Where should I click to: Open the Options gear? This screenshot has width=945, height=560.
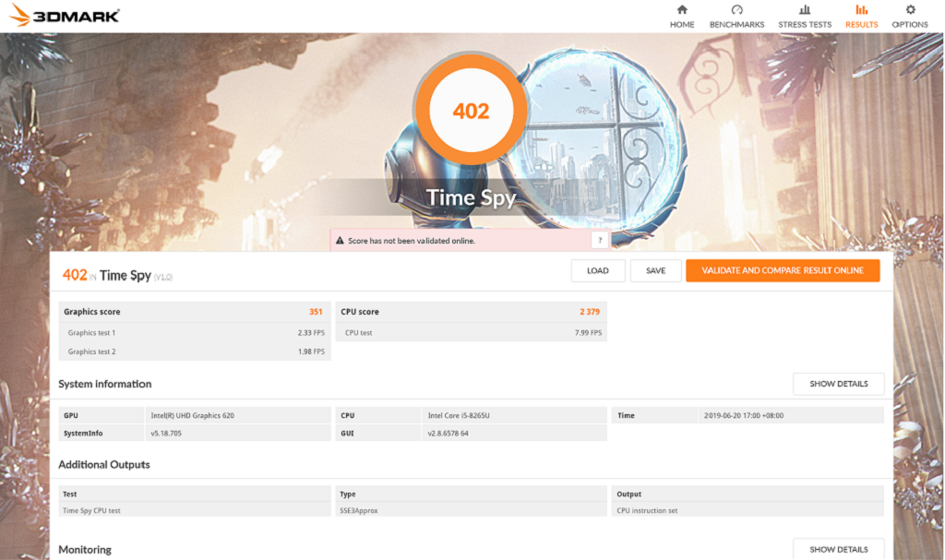point(910,17)
